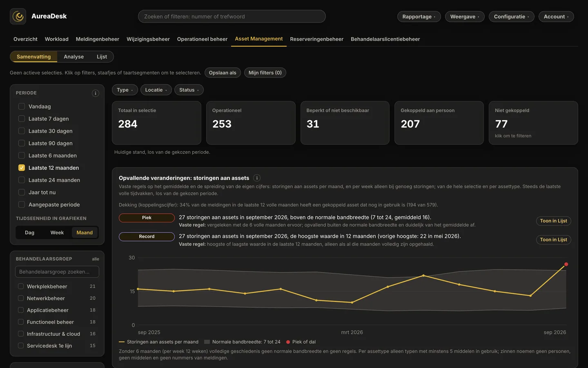
Task: Select the Aangepaste periode checkbox
Action: click(22, 204)
